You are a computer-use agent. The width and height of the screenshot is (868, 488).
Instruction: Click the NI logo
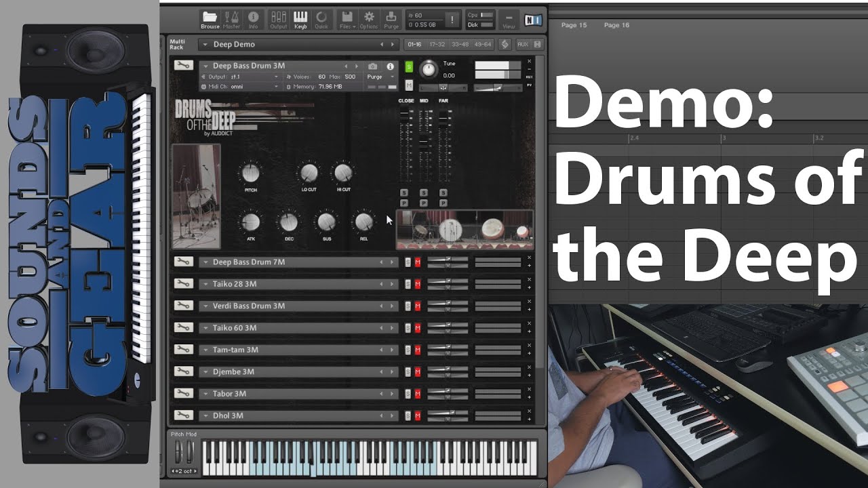click(532, 20)
